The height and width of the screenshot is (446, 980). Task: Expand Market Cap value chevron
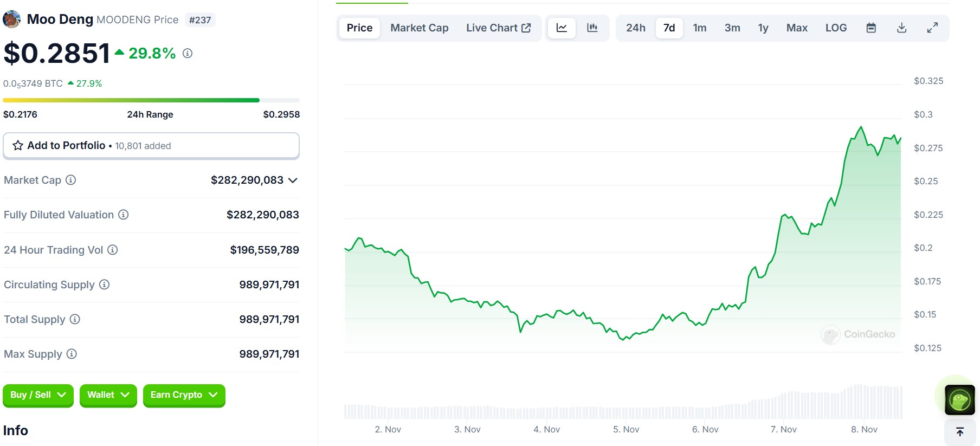[293, 180]
